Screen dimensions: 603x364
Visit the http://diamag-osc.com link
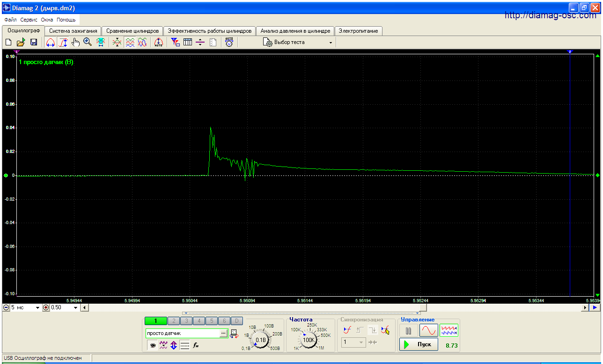click(x=551, y=15)
